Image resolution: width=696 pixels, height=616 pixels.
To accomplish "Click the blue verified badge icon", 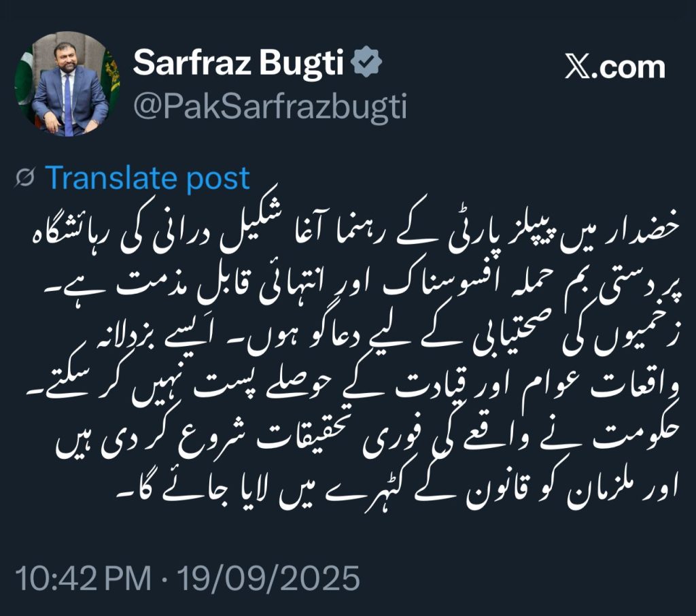I will [366, 63].
